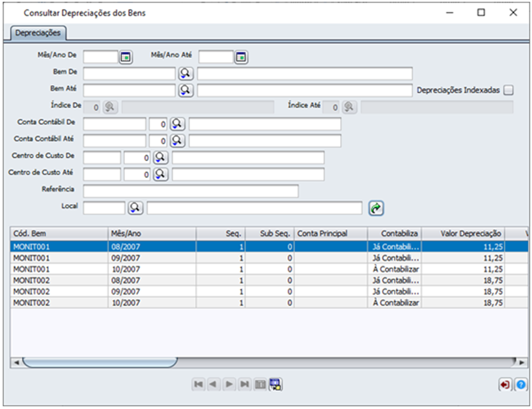Click the grid scrollbar left arrow
The height and width of the screenshot is (409, 532).
(16, 362)
